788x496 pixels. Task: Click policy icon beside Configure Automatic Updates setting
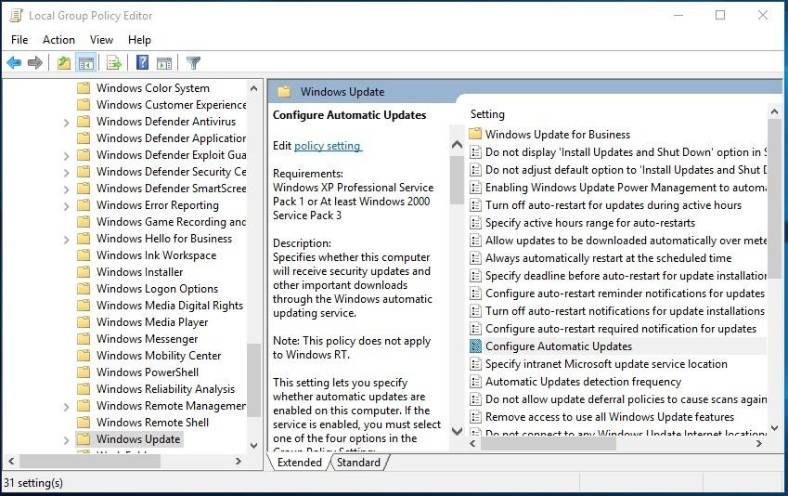click(x=475, y=346)
